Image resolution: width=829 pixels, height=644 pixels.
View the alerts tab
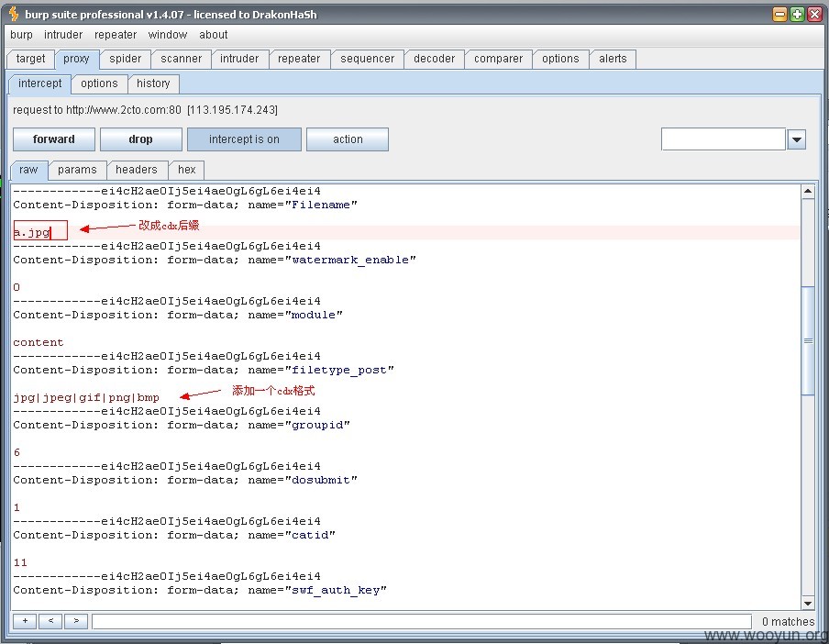pyautogui.click(x=613, y=59)
